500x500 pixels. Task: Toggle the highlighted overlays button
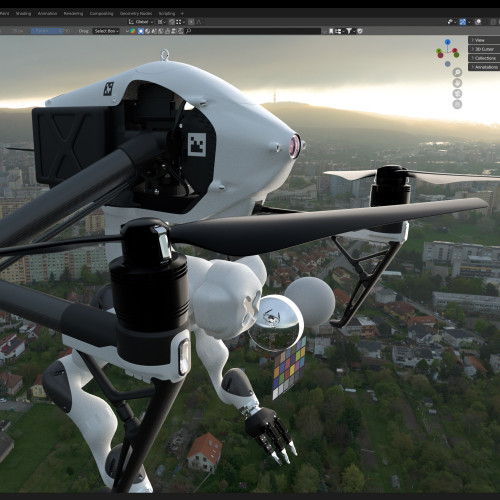pyautogui.click(x=462, y=22)
